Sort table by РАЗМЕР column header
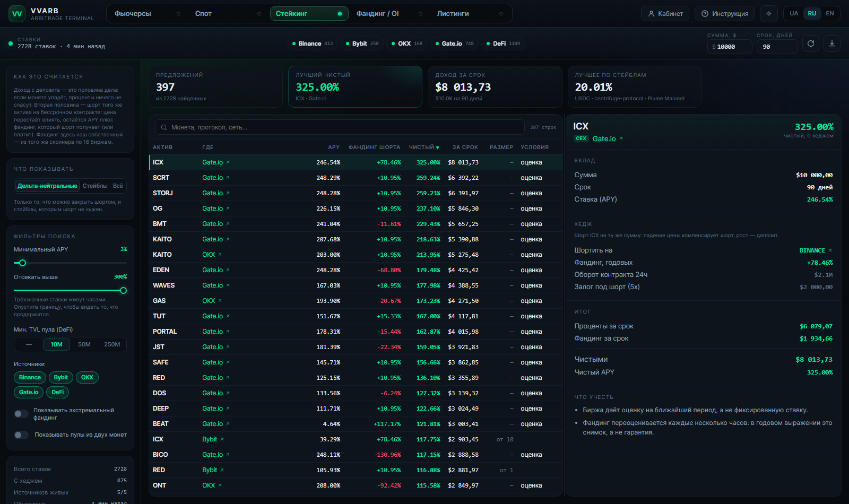This screenshot has height=504, width=849. coord(501,147)
